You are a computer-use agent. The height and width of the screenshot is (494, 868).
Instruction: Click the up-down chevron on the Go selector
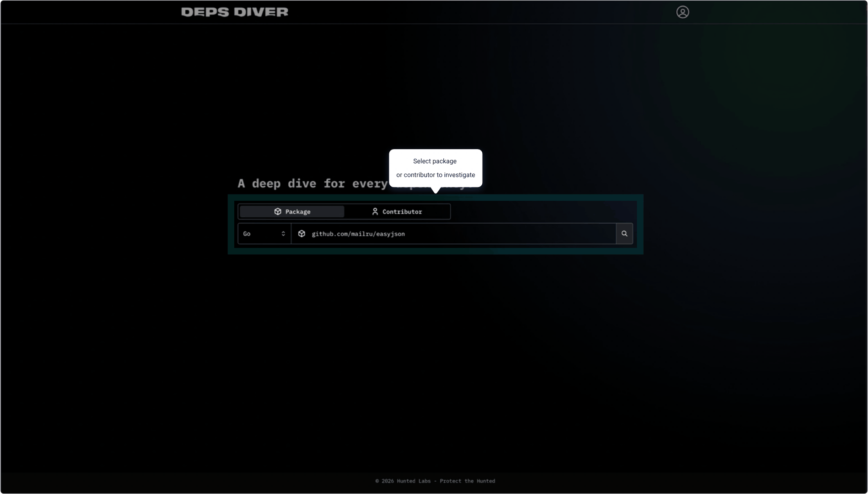(x=283, y=233)
